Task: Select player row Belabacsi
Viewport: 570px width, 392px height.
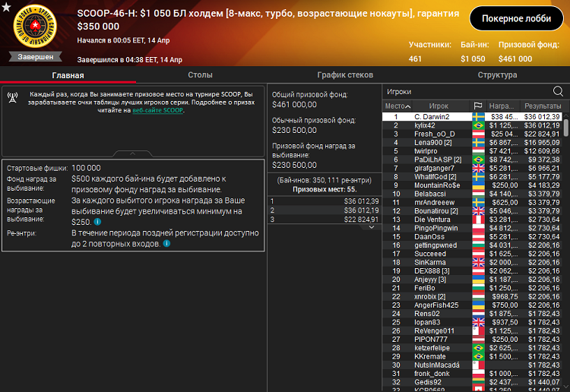Action: pos(472,194)
